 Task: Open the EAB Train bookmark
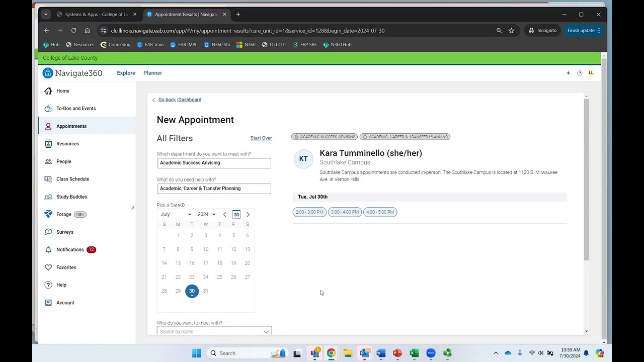pyautogui.click(x=150, y=45)
